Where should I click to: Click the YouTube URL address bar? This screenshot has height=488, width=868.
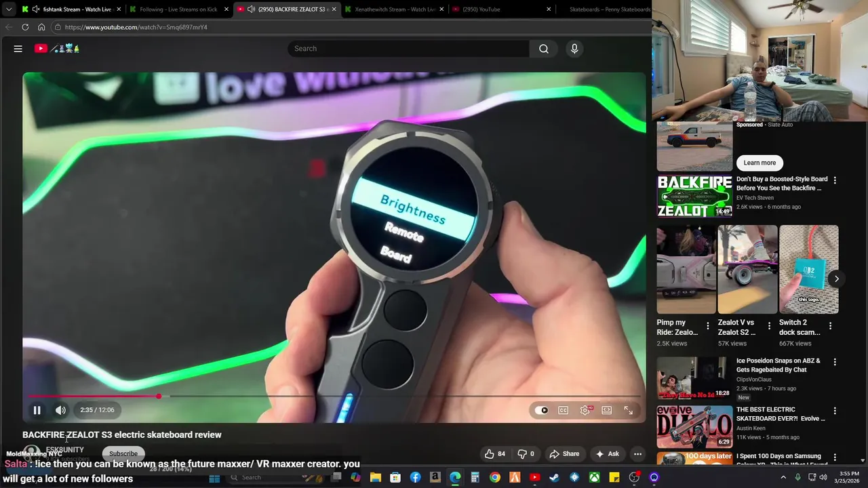(x=349, y=27)
